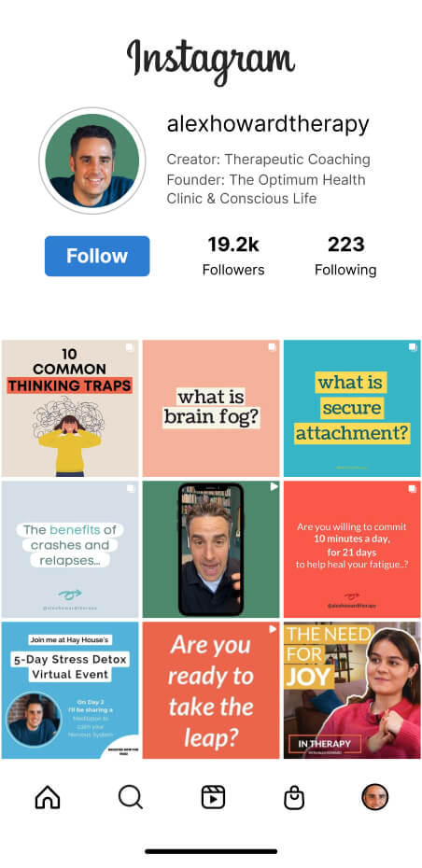Viewport: 422px width, 868px height.
Task: Click the Instagram logo at top
Action: [211, 59]
